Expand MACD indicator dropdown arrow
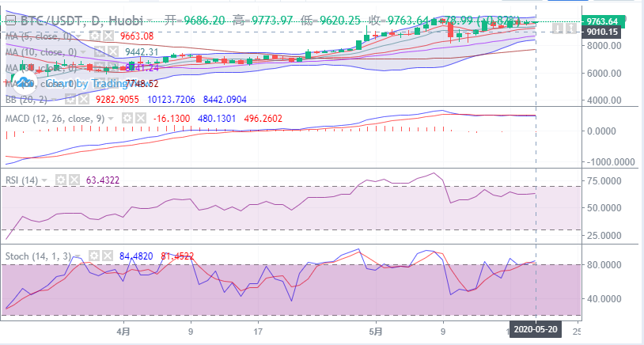 (x=112, y=119)
